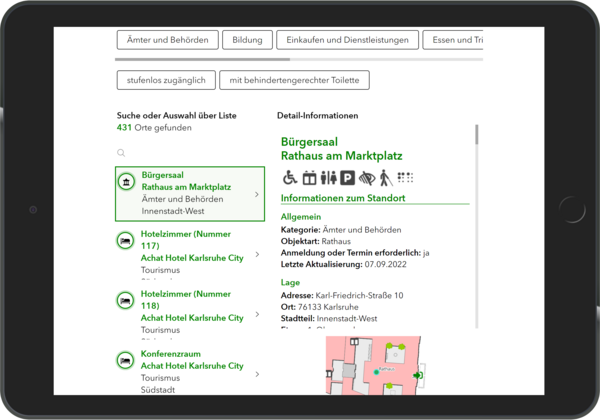The height and width of the screenshot is (420, 600).
Task: Click the braille dots icon
Action: (405, 178)
